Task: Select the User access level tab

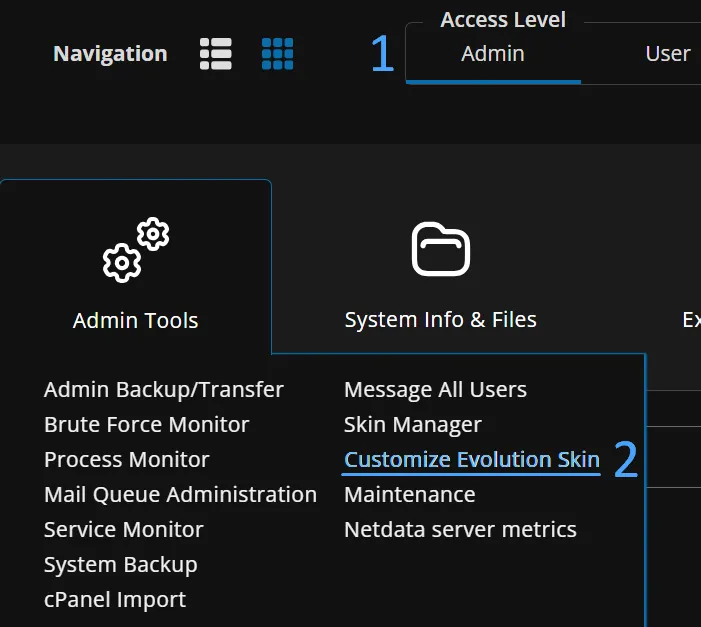Action: point(667,54)
